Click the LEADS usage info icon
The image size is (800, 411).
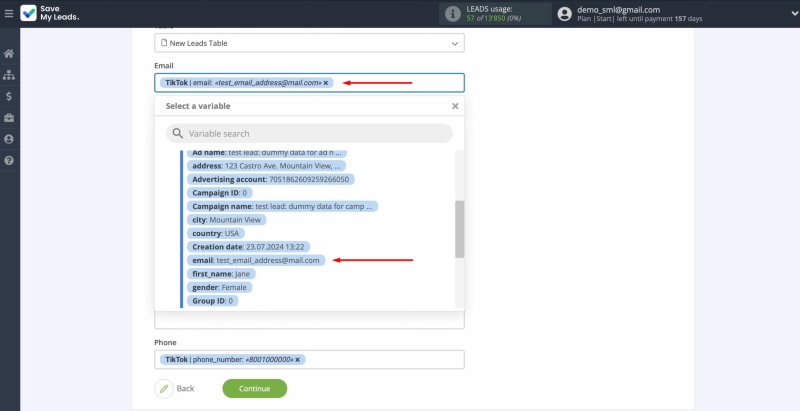tap(453, 14)
